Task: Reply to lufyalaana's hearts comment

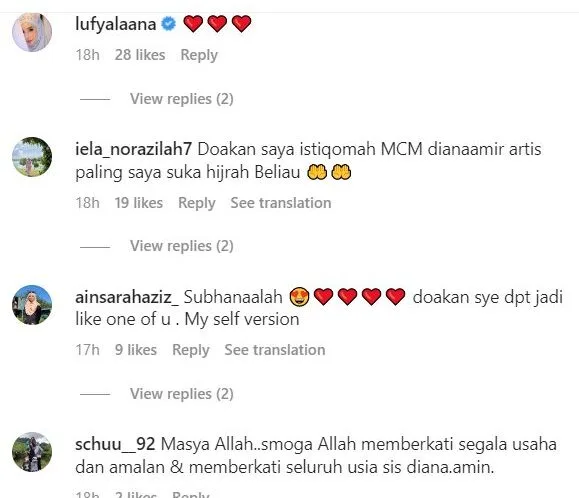Action: pos(199,55)
